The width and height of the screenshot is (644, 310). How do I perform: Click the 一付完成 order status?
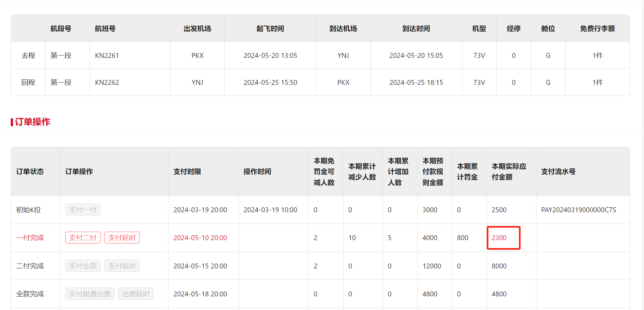pos(30,238)
